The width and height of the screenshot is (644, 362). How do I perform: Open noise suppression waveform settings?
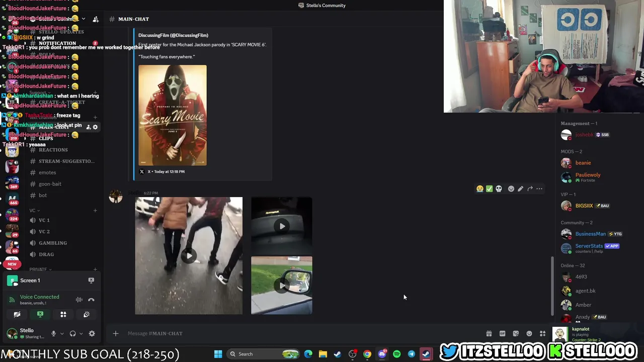79,300
